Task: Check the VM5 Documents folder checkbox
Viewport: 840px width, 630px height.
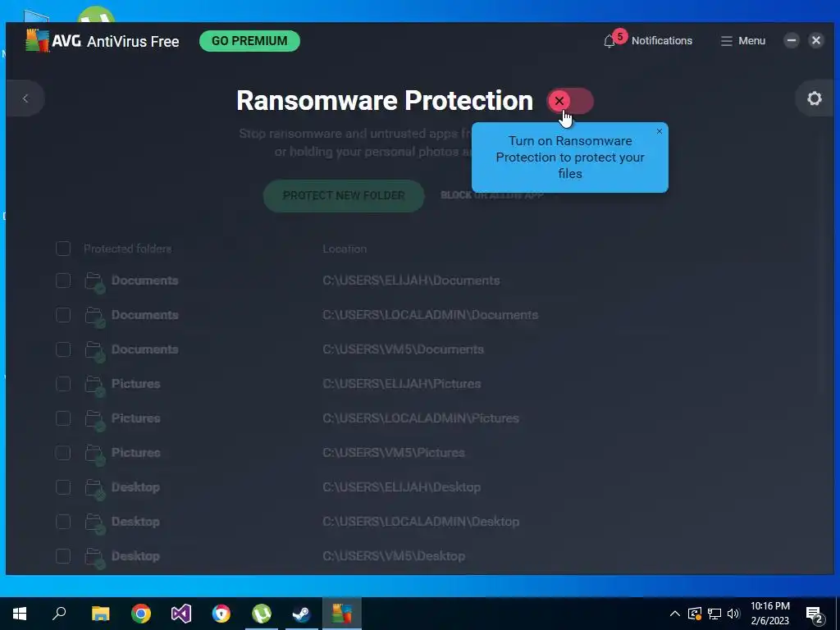Action: tap(63, 349)
